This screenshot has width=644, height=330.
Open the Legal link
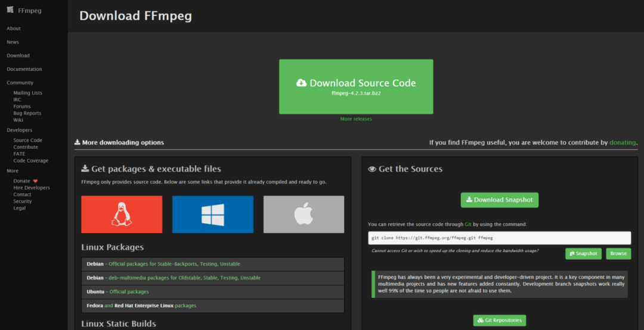(x=19, y=208)
